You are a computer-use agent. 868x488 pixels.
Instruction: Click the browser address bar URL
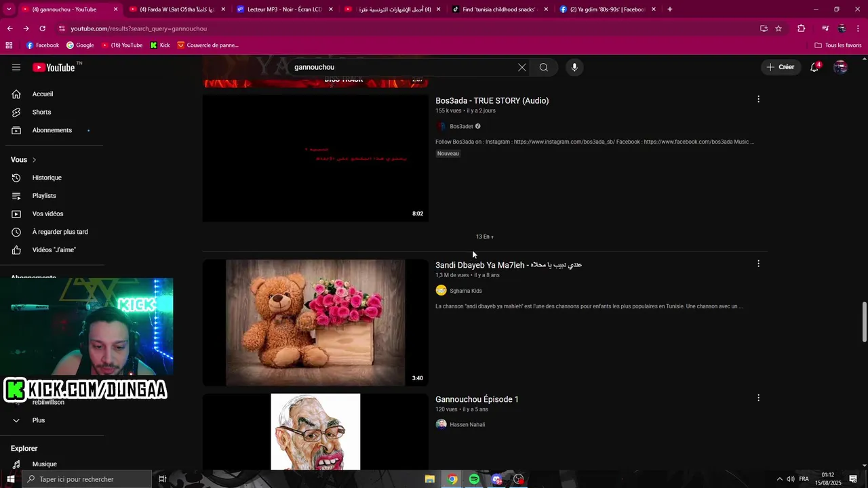[138, 28]
